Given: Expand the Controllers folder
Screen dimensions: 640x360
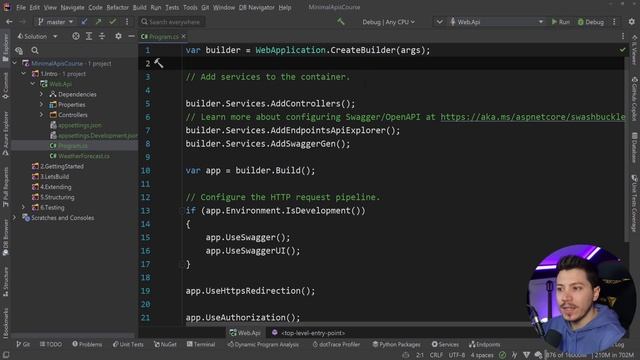Looking at the screenshot, I should (x=42, y=115).
